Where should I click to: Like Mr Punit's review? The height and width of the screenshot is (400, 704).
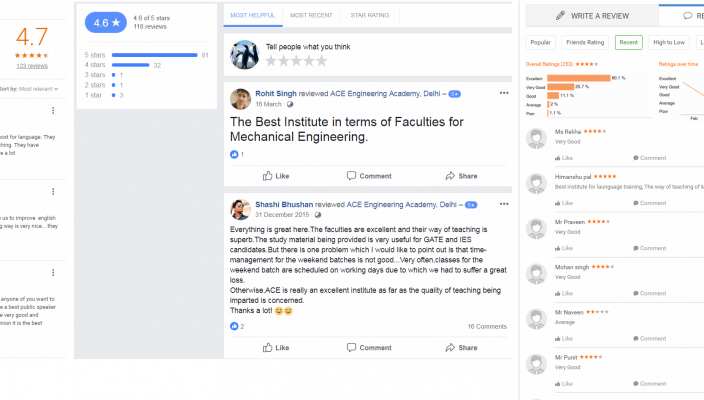[x=563, y=384]
